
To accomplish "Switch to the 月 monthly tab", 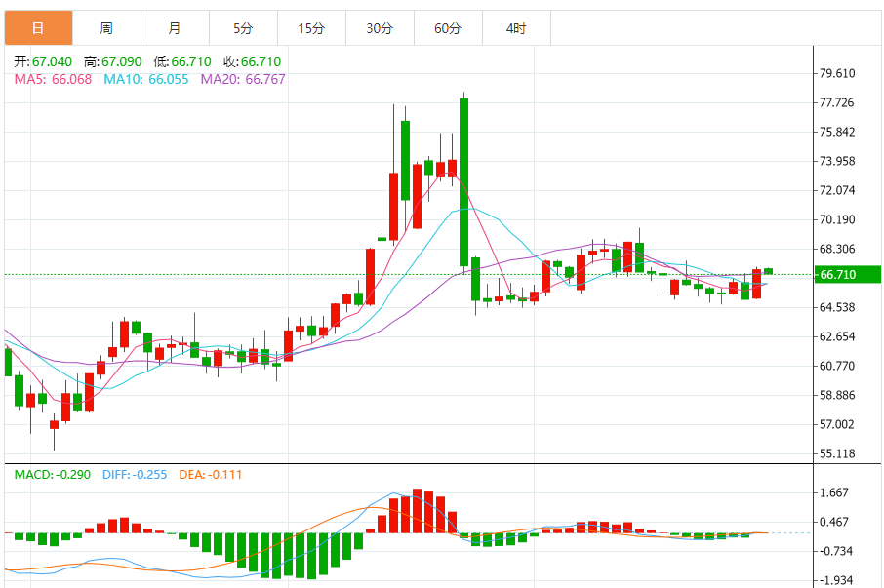I will click(x=175, y=28).
